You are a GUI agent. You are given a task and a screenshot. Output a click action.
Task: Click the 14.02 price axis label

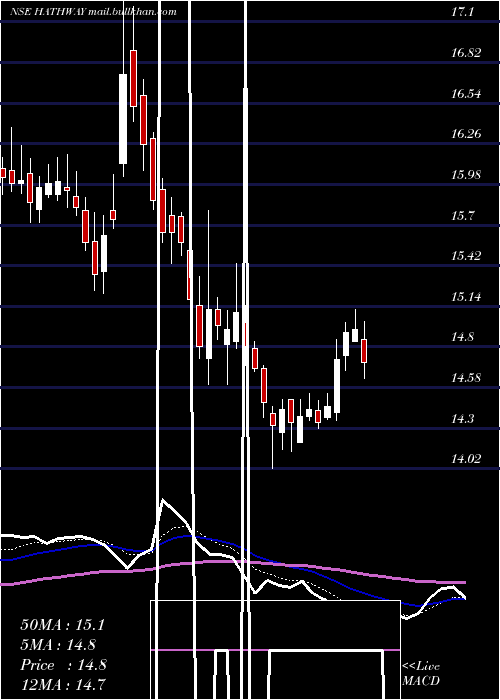point(466,459)
